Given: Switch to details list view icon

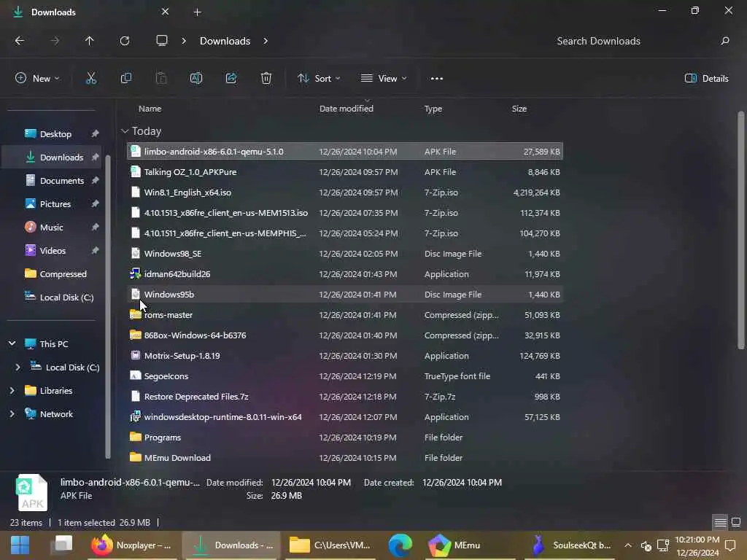Looking at the screenshot, I should [720, 522].
